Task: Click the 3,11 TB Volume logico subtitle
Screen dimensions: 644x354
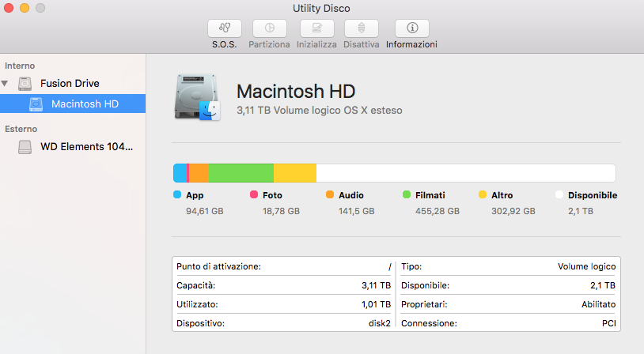Action: (x=320, y=111)
